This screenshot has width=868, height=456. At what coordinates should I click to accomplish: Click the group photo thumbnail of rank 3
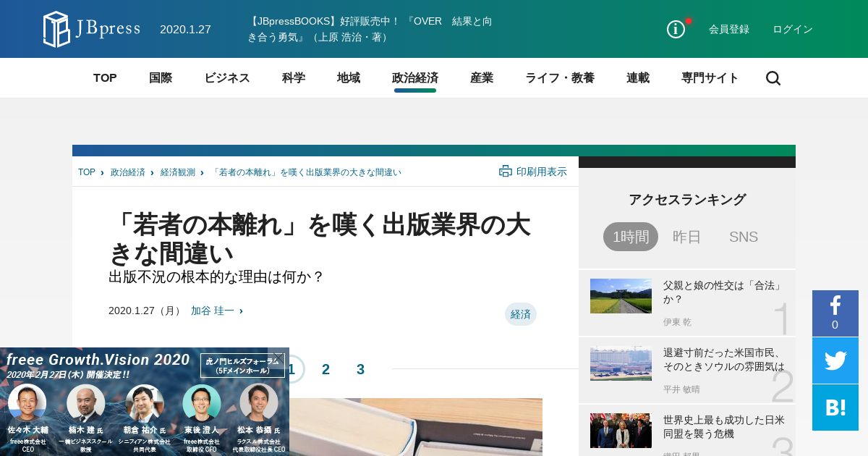621,431
